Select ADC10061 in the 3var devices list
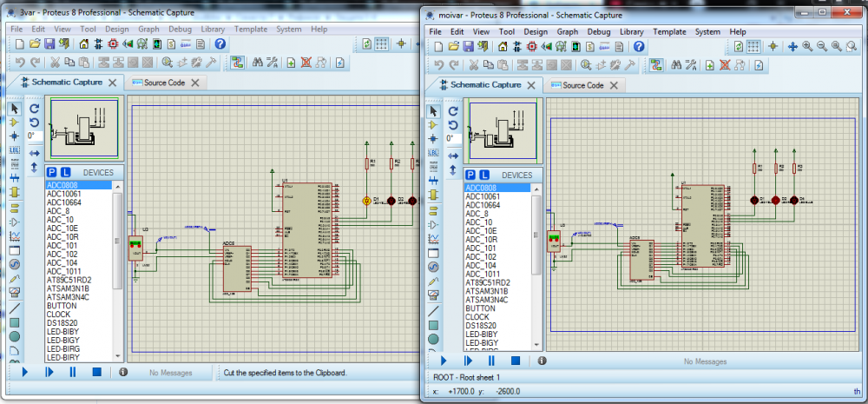The height and width of the screenshot is (404, 868). (63, 194)
